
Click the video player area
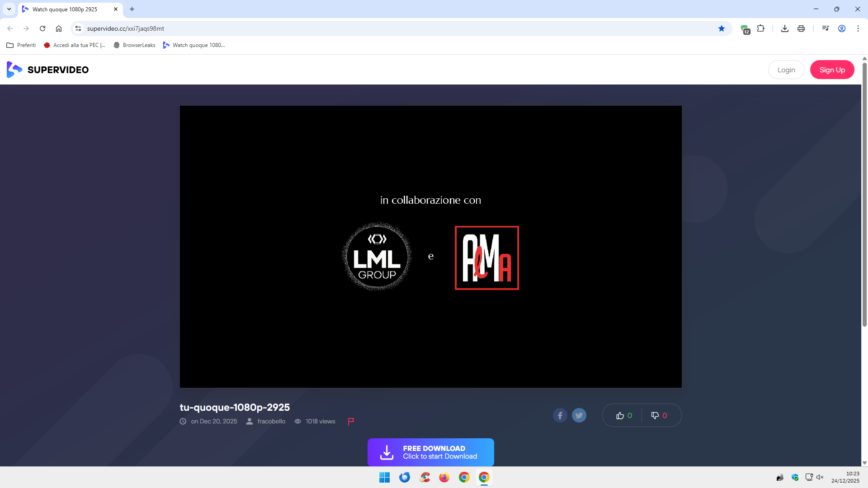(430, 246)
